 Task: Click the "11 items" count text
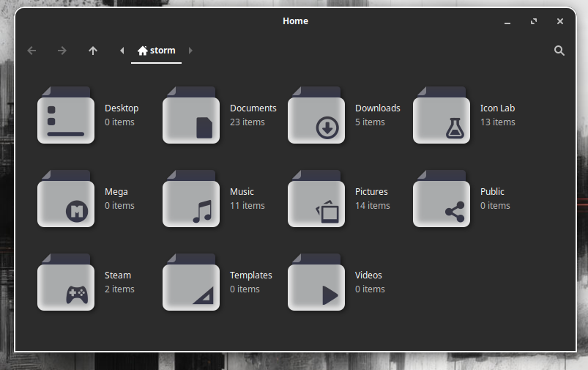pyautogui.click(x=248, y=206)
